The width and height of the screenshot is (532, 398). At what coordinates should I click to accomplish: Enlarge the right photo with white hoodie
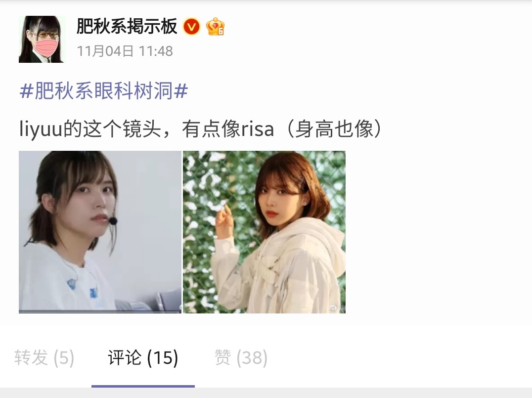pos(265,232)
